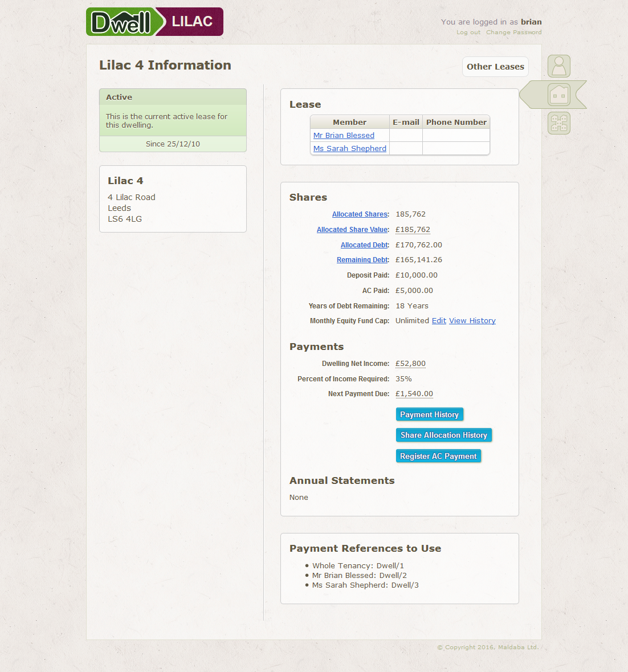This screenshot has width=628, height=672.
Task: Select the single dwelling house icon tab
Action: [558, 95]
